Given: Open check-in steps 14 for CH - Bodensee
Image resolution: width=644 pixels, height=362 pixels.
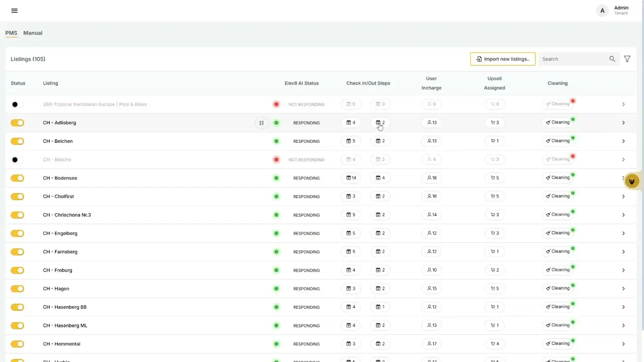Looking at the screenshot, I should click(351, 178).
